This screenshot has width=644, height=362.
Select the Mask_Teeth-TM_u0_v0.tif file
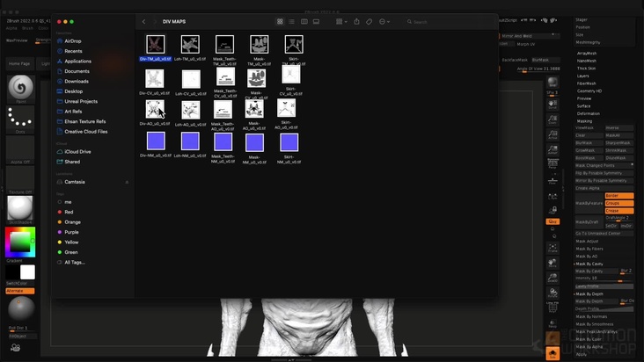tap(224, 44)
